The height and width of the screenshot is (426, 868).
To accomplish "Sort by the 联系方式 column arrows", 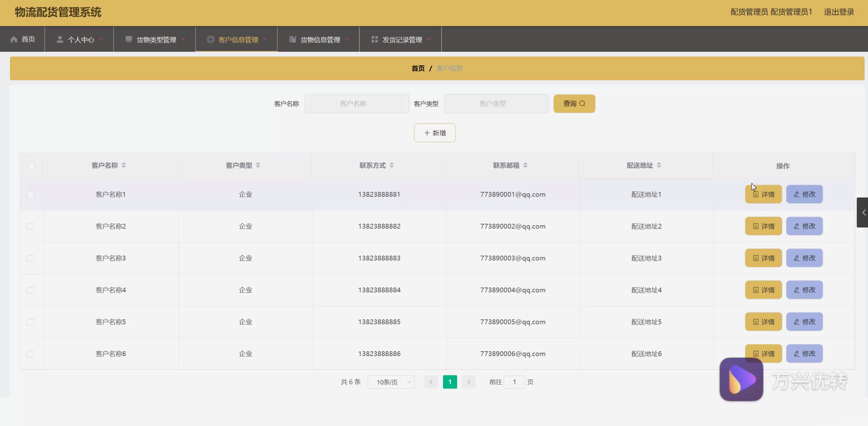I will (392, 165).
